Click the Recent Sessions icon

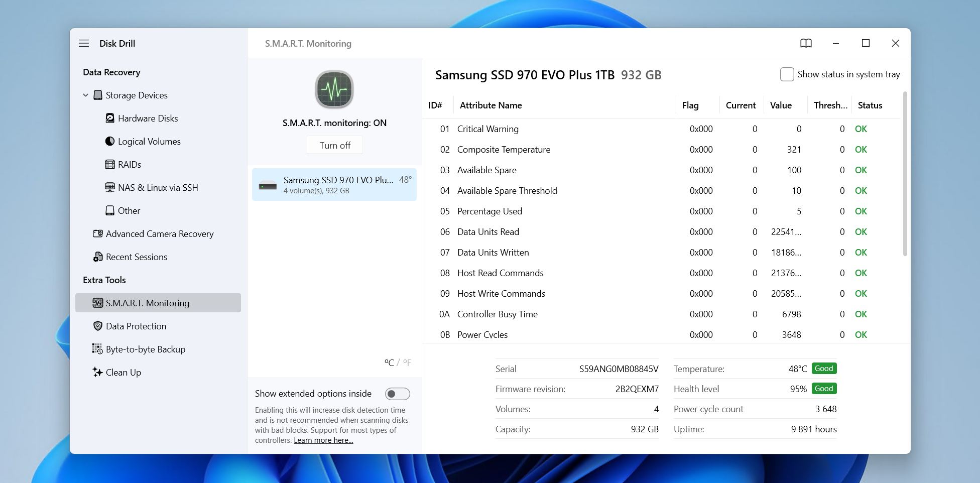(97, 257)
